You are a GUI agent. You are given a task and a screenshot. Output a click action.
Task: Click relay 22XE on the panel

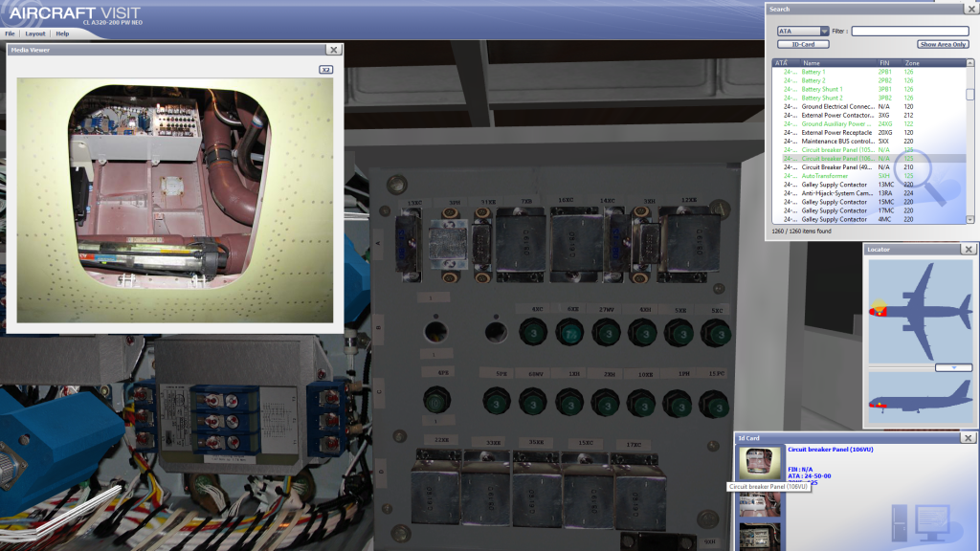coord(435,489)
